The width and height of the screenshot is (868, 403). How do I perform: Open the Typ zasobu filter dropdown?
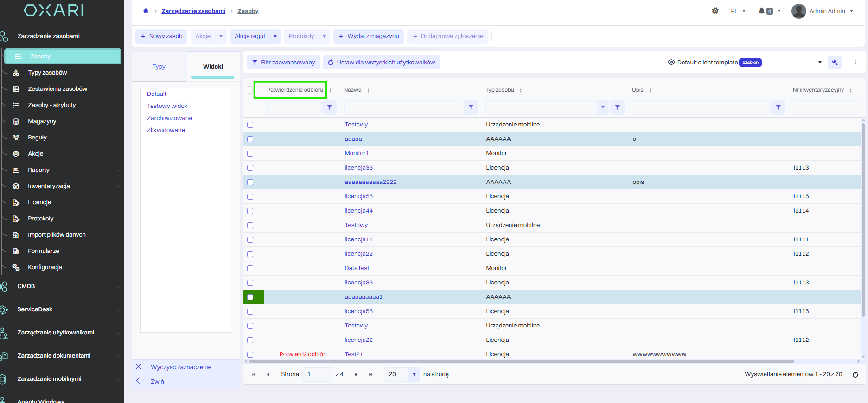[x=603, y=107]
